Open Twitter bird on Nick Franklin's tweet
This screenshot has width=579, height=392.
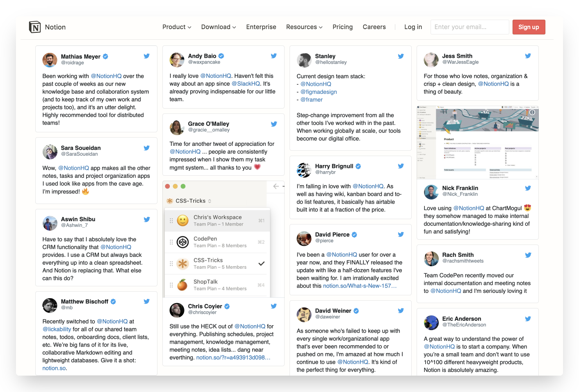(x=528, y=188)
